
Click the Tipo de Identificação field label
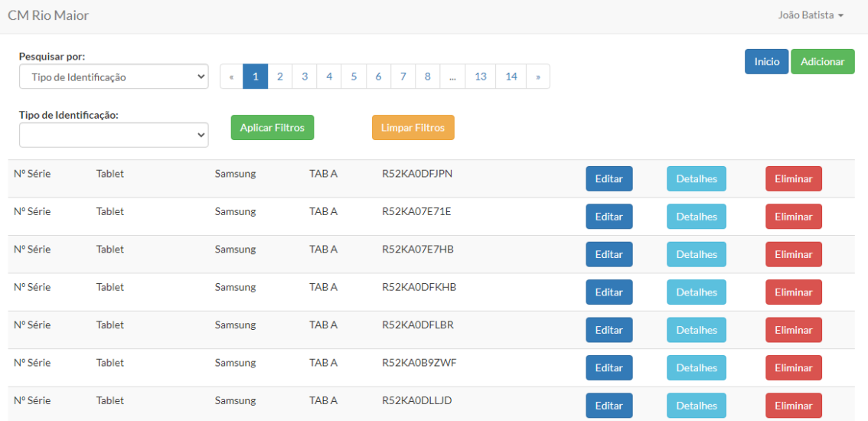69,115
